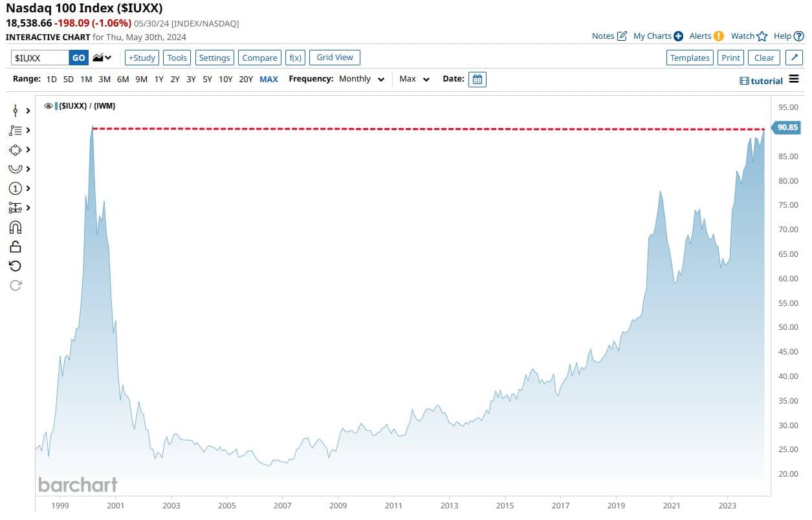Open the hamburger menu icon
Image resolution: width=812 pixels, height=520 pixels.
pos(794,80)
